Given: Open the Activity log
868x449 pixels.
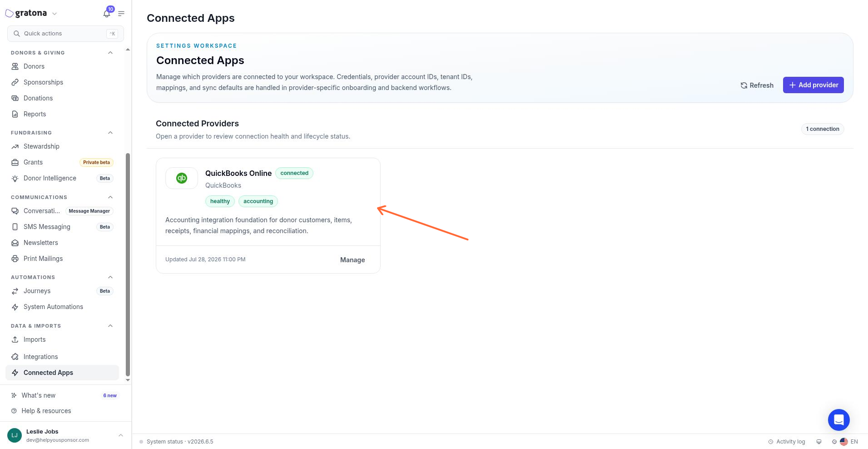Looking at the screenshot, I should click(787, 442).
